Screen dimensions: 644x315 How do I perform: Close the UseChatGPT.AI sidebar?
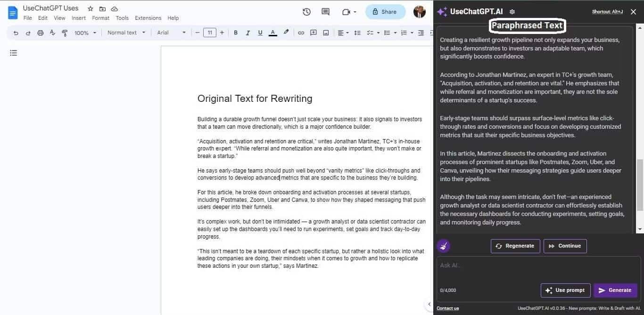[x=633, y=12]
